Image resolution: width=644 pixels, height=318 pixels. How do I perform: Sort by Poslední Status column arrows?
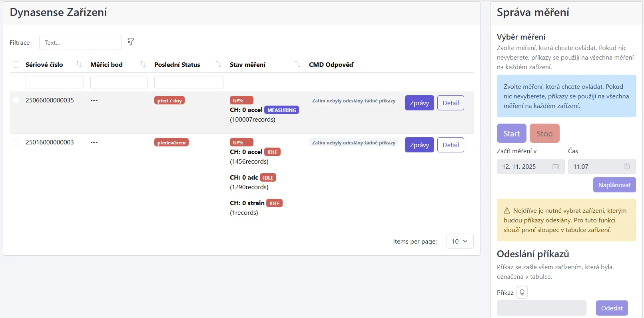(x=218, y=64)
